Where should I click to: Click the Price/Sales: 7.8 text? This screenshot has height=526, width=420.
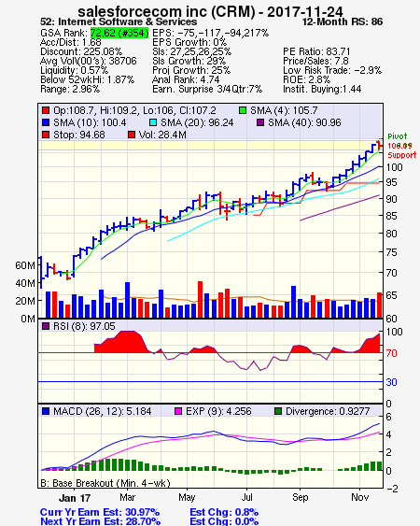315,61
